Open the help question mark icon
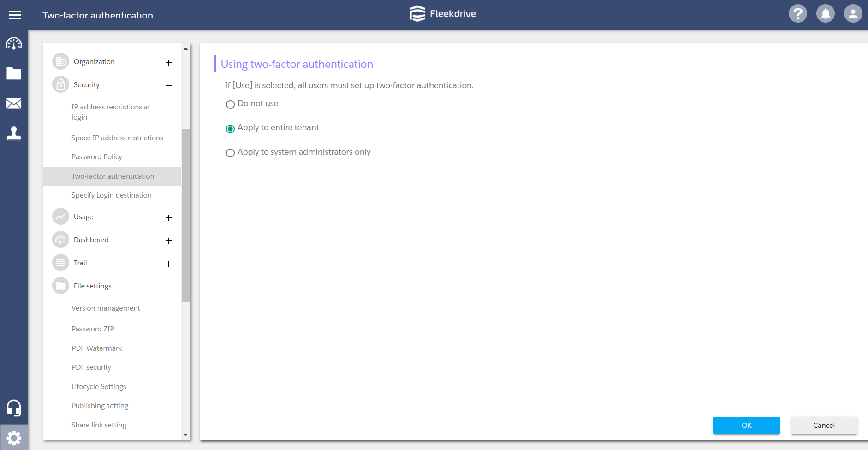 [798, 13]
